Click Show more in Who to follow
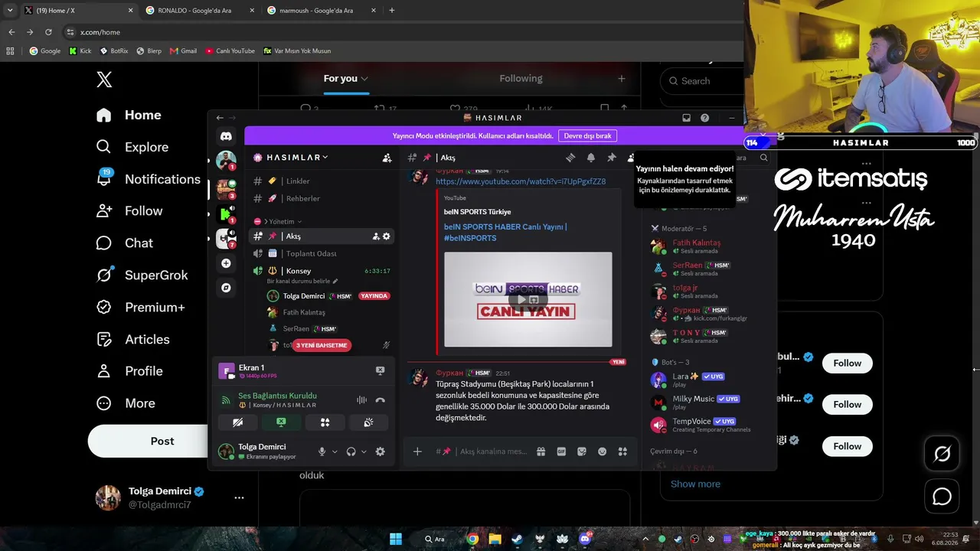The height and width of the screenshot is (551, 980). 695,484
